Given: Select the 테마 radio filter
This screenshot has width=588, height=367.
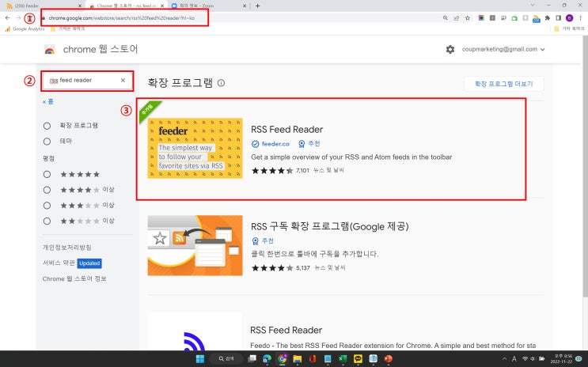Looking at the screenshot, I should (47, 142).
